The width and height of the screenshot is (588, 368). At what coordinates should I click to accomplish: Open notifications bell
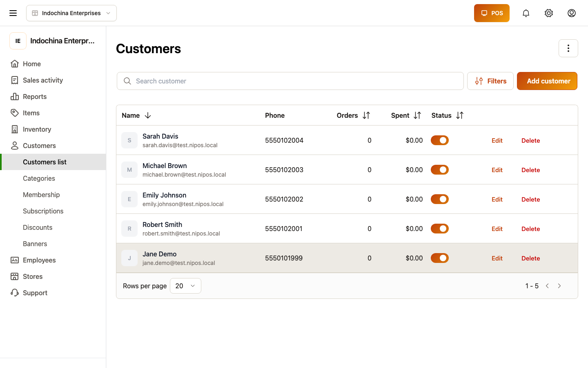[526, 13]
